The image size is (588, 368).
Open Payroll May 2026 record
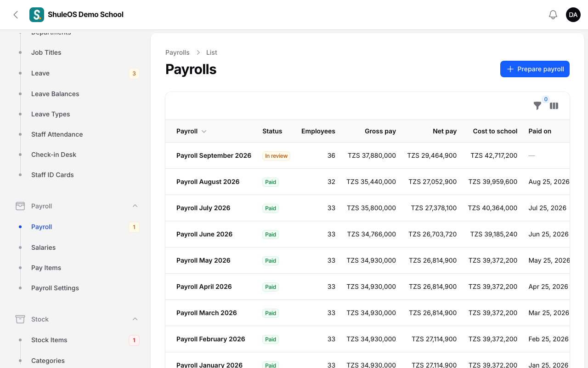[x=203, y=260]
